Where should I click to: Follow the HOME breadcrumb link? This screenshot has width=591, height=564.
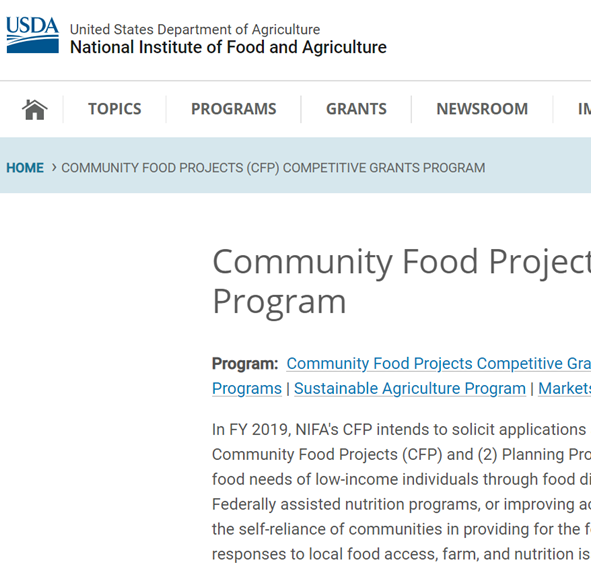click(x=25, y=168)
